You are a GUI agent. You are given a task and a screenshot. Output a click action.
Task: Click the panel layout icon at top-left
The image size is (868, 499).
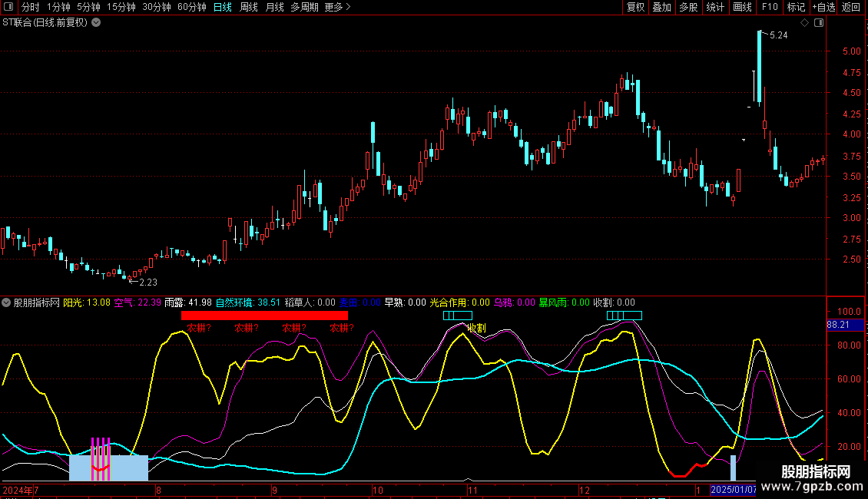coord(8,7)
